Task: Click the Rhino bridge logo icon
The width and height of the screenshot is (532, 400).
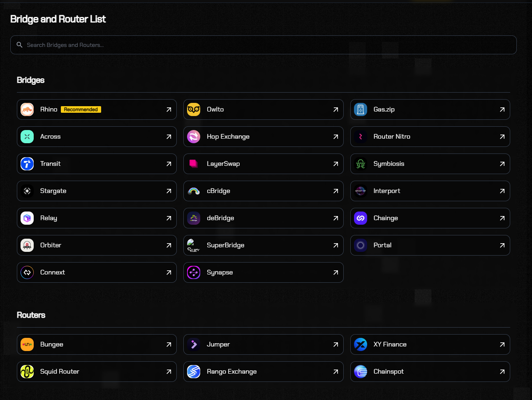Action: pyautogui.click(x=27, y=109)
